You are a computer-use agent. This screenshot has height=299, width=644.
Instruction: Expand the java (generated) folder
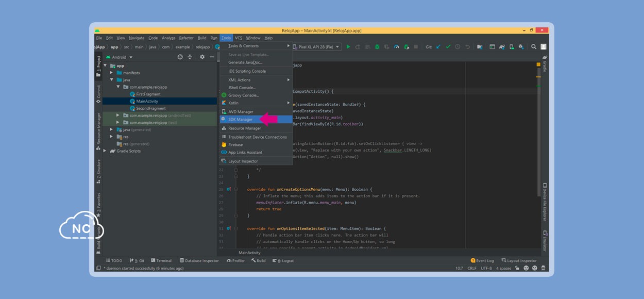[x=111, y=129]
